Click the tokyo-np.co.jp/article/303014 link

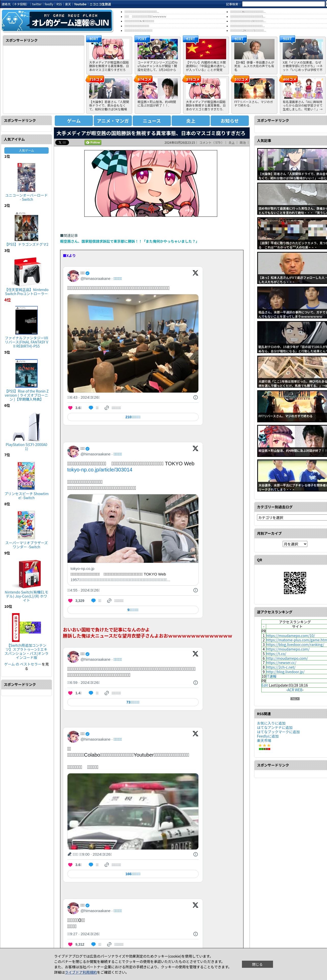click(100, 469)
